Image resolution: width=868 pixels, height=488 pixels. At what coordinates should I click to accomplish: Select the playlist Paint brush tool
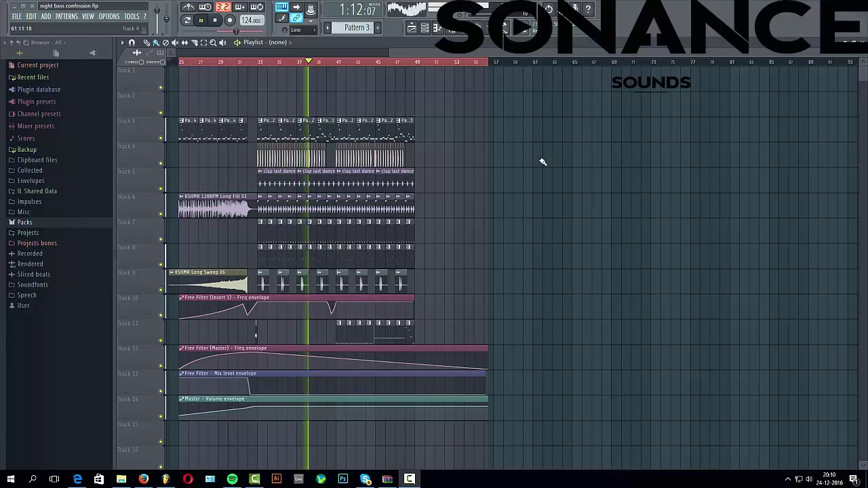click(x=156, y=42)
